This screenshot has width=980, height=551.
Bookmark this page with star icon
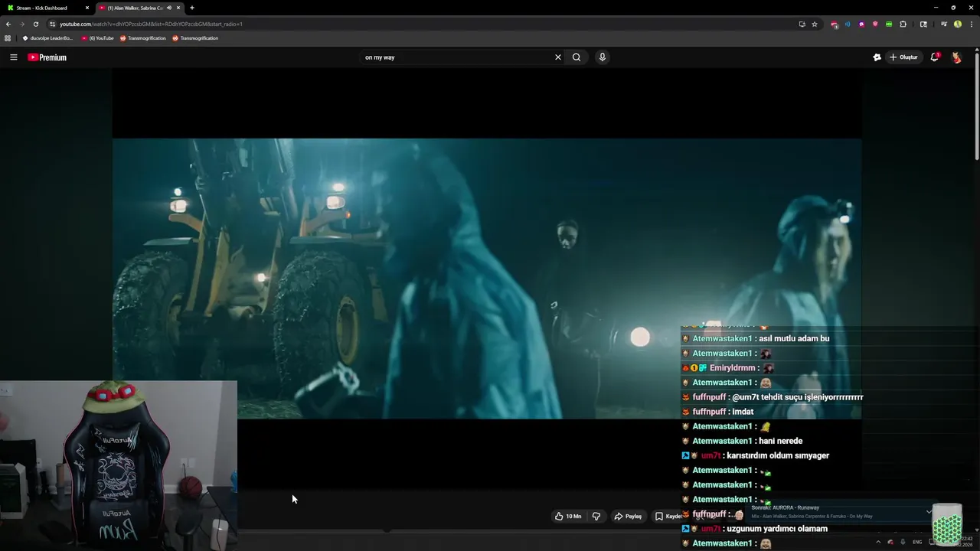click(815, 24)
